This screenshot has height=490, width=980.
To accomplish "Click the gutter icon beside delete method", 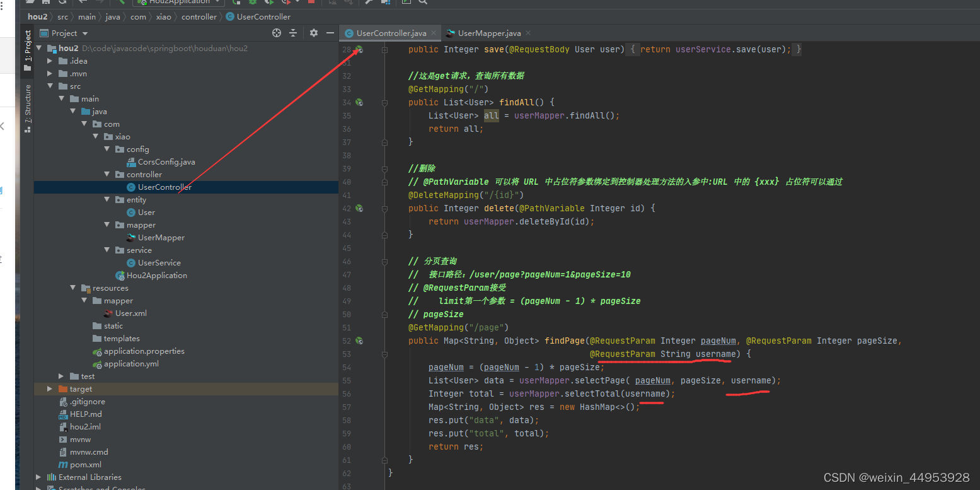I will click(359, 208).
